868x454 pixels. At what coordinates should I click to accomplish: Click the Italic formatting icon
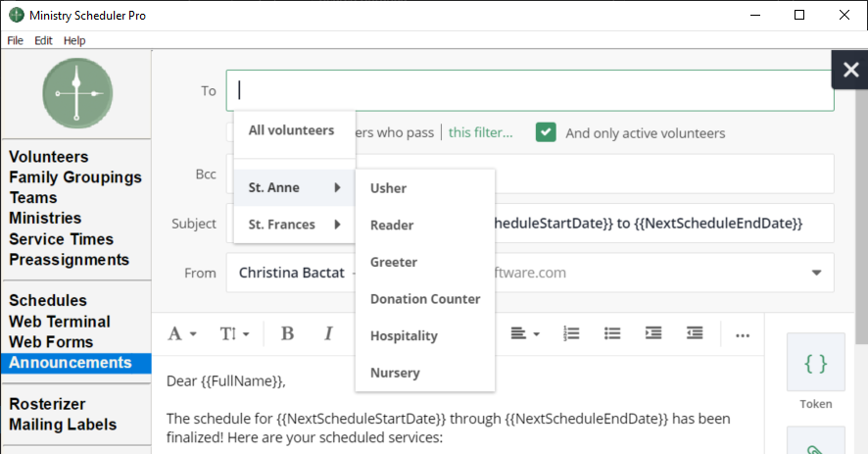tap(329, 333)
